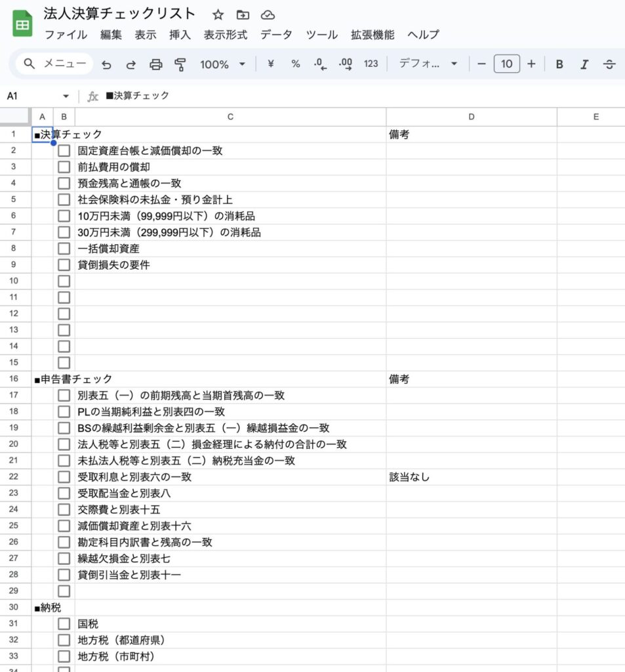Increase decimal places
This screenshot has width=625, height=672.
click(345, 64)
